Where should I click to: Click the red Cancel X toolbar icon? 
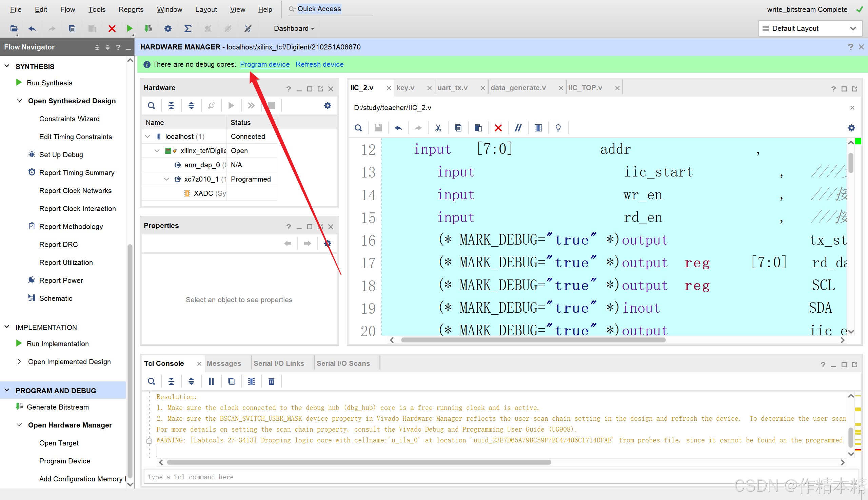click(112, 28)
